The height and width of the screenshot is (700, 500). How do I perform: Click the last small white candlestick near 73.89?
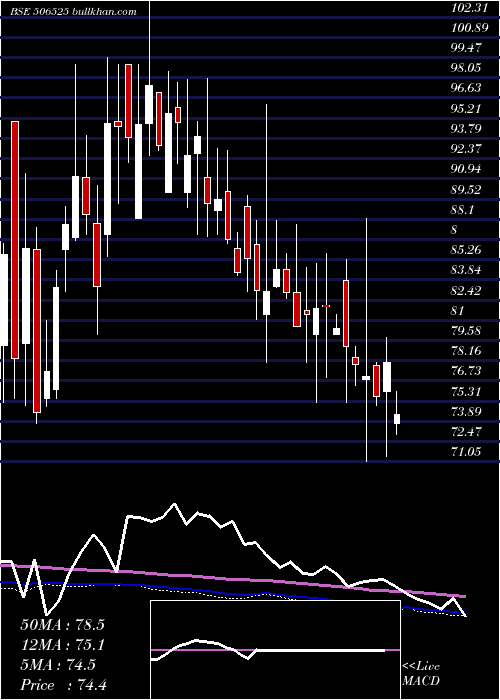[x=397, y=419]
